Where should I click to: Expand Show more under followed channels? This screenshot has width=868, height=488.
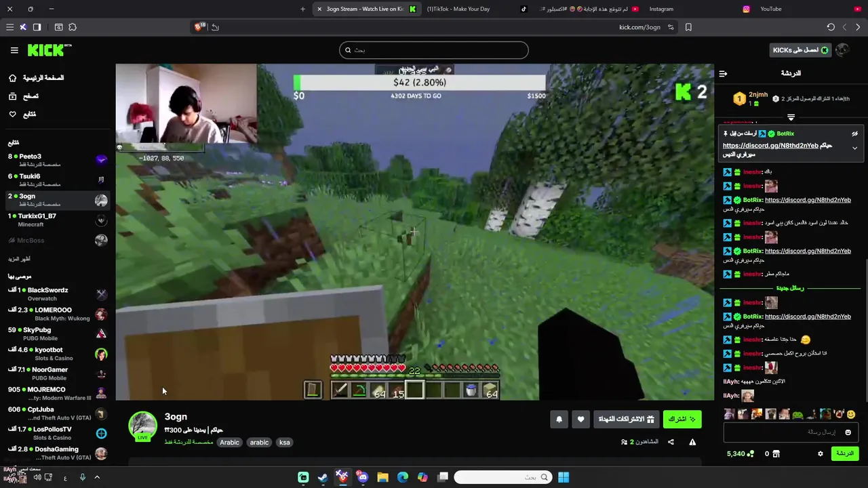coord(19,259)
